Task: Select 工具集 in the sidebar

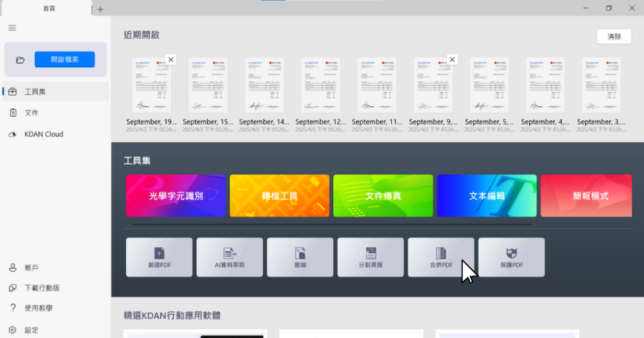Action: 55,91
